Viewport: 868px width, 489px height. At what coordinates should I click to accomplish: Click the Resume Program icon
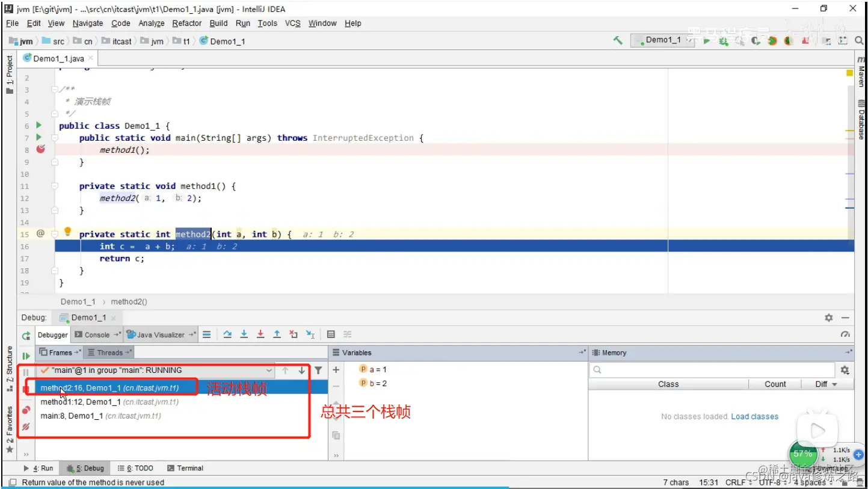(26, 356)
